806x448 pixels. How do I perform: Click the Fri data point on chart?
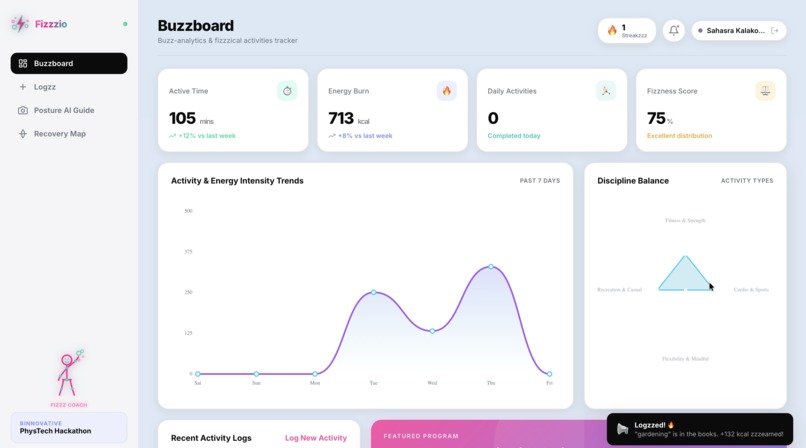pyautogui.click(x=549, y=374)
